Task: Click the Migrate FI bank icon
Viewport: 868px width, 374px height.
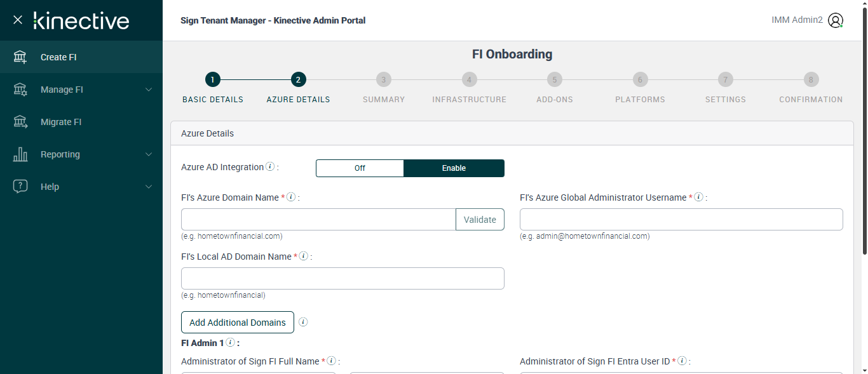Action: pyautogui.click(x=20, y=122)
